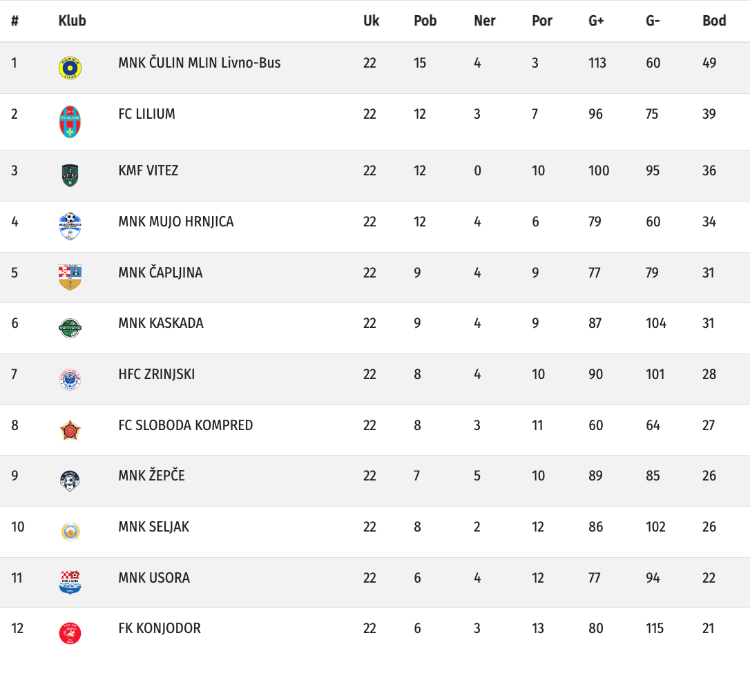Select the KMF VITEZ team name
750x700 pixels.
(148, 171)
